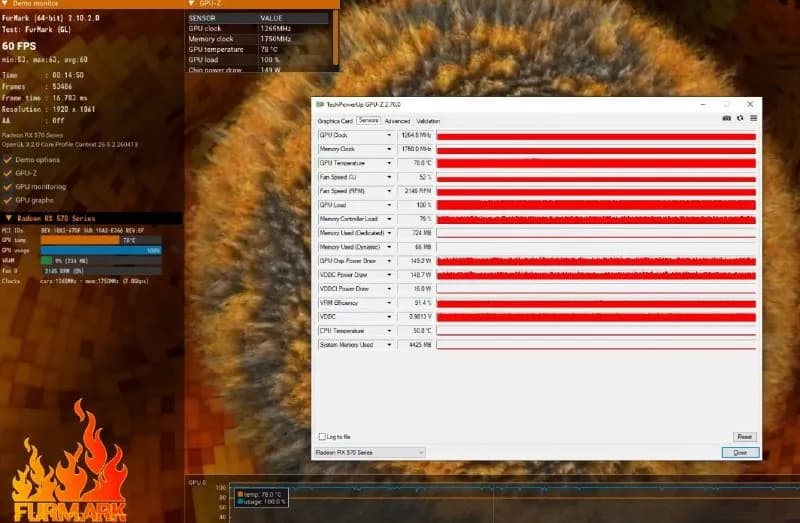This screenshot has height=523, width=800.
Task: Open the VDDCI Power Draw dropdown
Action: (x=389, y=289)
